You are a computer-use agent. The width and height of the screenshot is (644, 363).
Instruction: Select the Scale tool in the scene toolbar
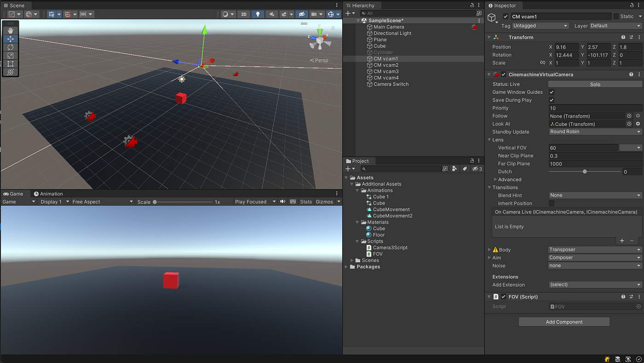pos(11,56)
